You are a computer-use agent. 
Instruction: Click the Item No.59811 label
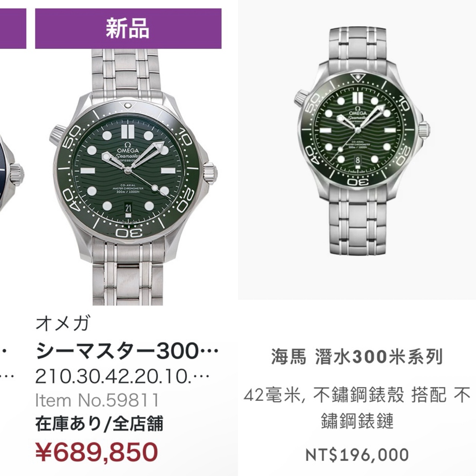click(x=97, y=400)
